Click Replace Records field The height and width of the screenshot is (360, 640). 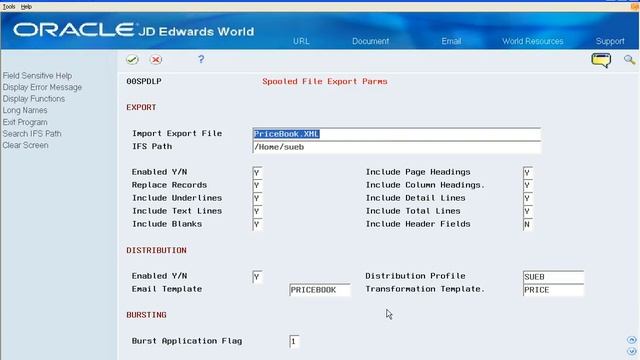tap(257, 186)
